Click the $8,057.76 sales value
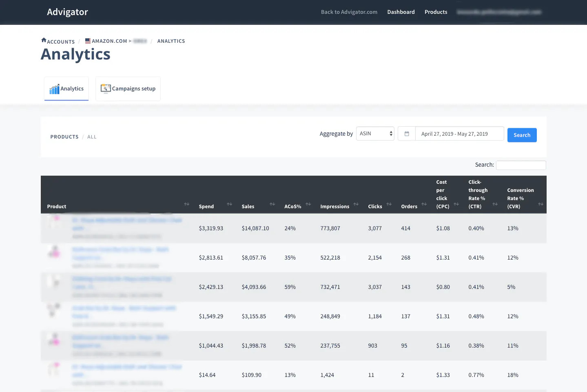Viewport: 587px width, 392px height. (x=254, y=258)
